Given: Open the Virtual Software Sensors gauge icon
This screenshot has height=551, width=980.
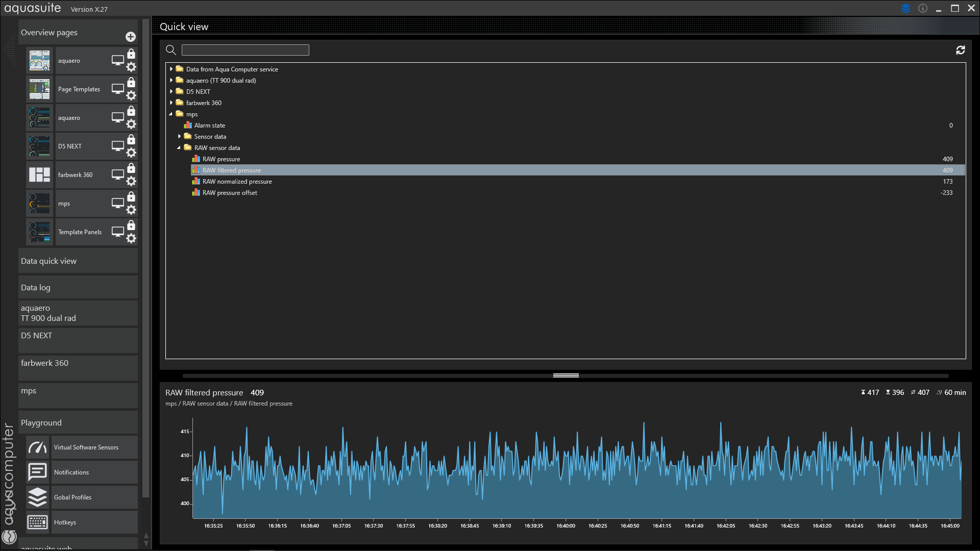Looking at the screenshot, I should coord(37,447).
